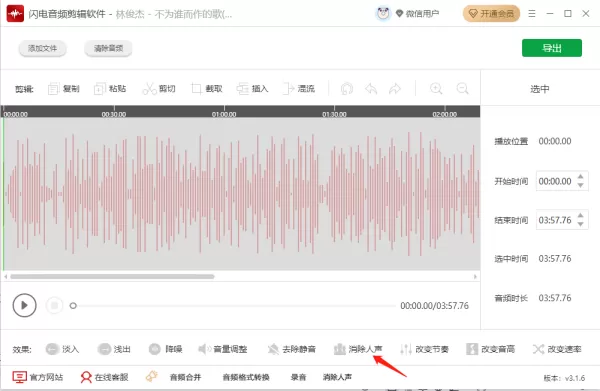Click the audio waveform display area

pos(241,194)
